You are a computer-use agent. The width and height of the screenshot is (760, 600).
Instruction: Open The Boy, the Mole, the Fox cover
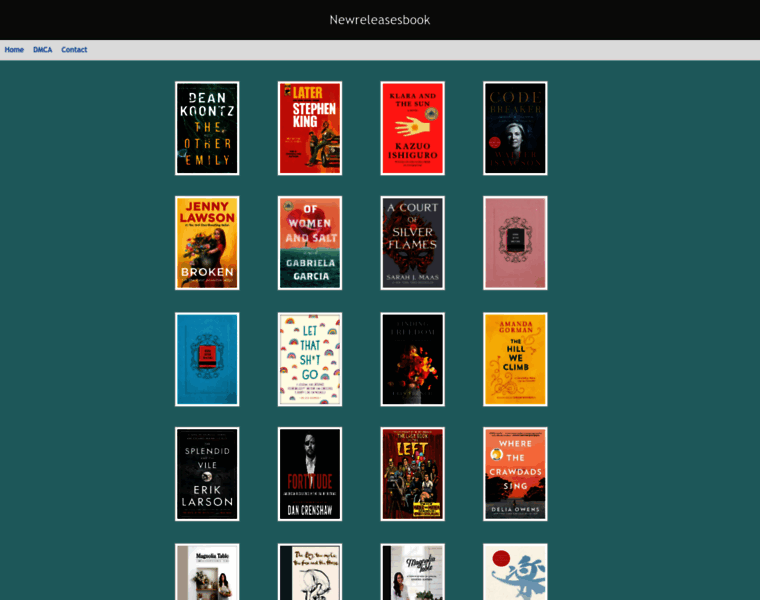310,572
